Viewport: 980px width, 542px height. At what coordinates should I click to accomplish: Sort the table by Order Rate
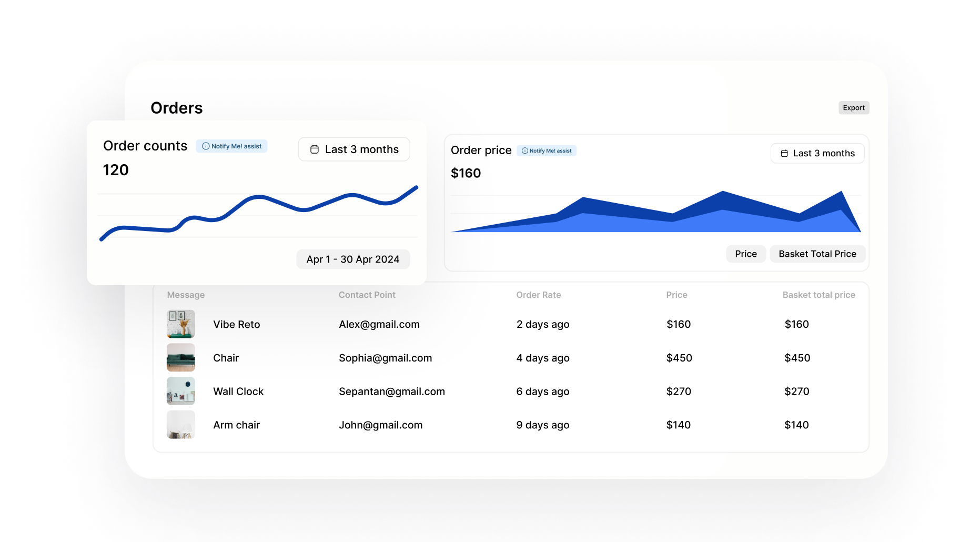point(538,295)
